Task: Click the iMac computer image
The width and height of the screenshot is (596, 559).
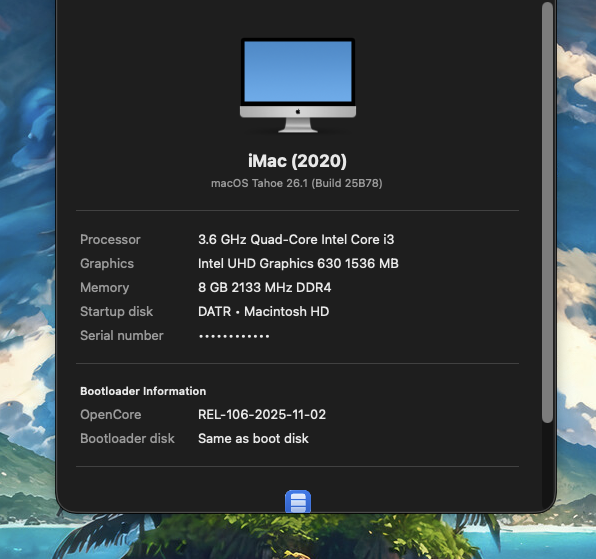Action: click(298, 85)
